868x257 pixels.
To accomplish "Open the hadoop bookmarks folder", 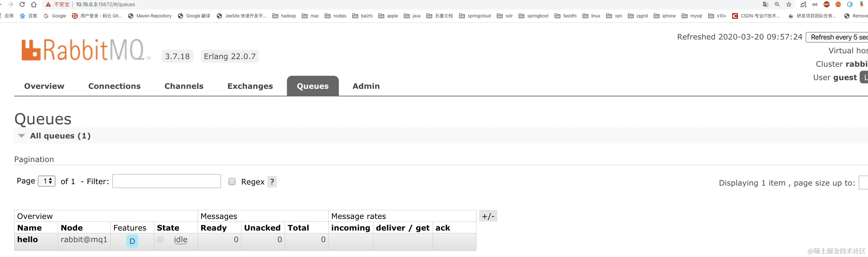I will pos(284,16).
